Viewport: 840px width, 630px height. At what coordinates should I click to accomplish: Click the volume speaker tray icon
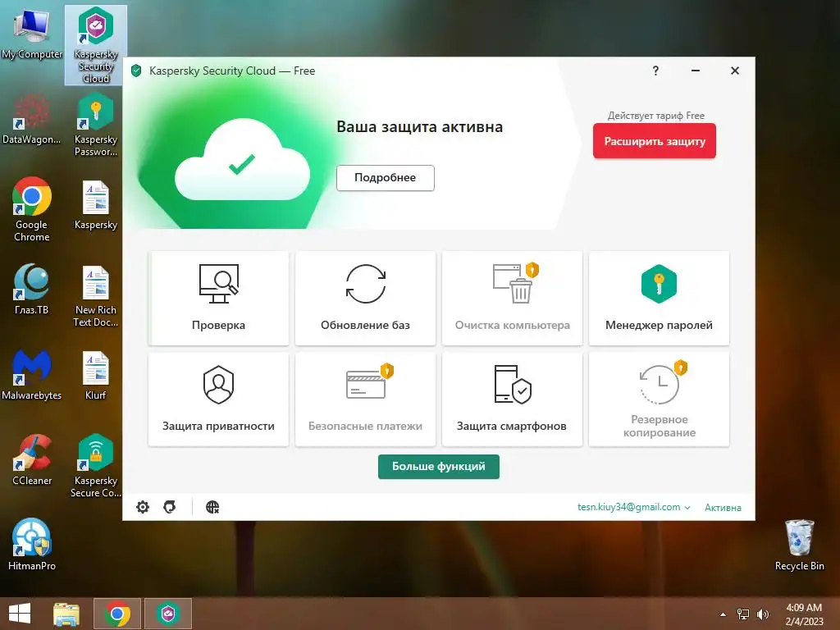click(x=762, y=614)
